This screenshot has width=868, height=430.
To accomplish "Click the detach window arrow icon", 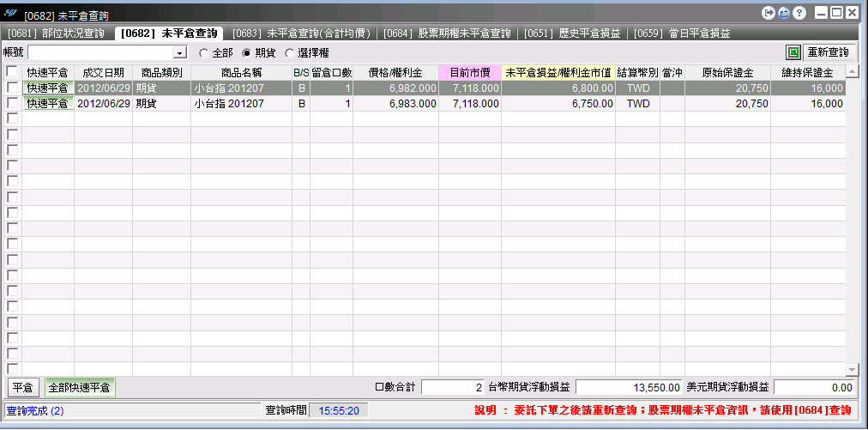I will (768, 12).
